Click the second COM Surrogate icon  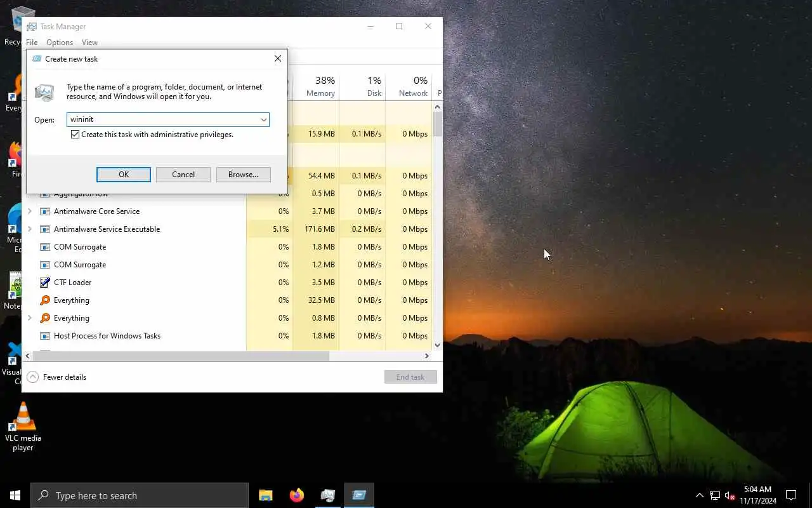tap(45, 265)
